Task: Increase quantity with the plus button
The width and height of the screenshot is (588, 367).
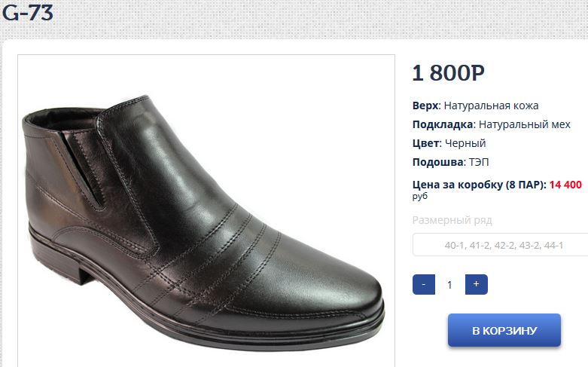Action: pos(477,284)
